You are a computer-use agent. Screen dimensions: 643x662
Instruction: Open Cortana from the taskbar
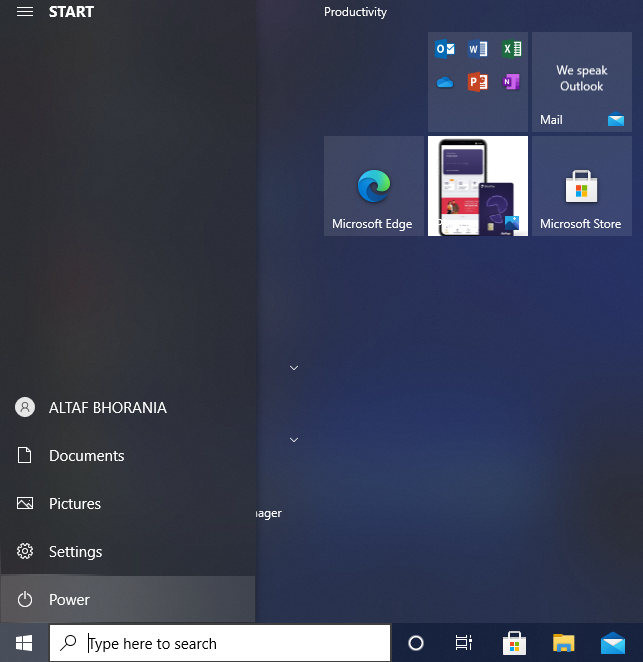[416, 643]
